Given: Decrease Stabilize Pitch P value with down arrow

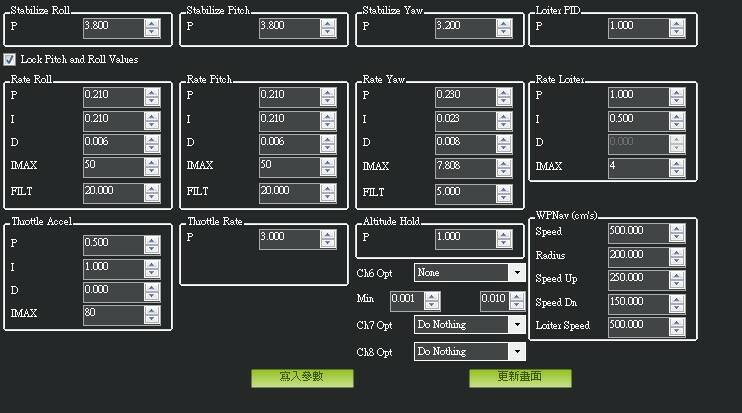Looking at the screenshot, I should pos(328,33).
